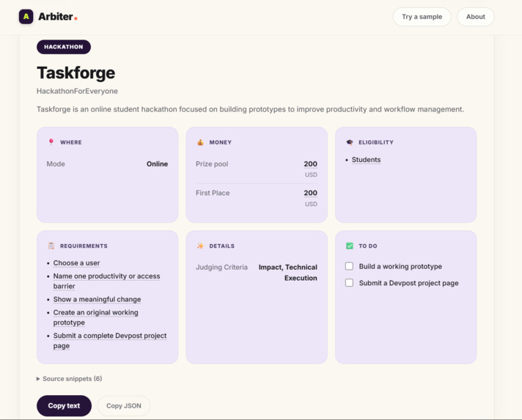Click the Name one productivity or access barrier requirement
The image size is (522, 420).
click(106, 281)
